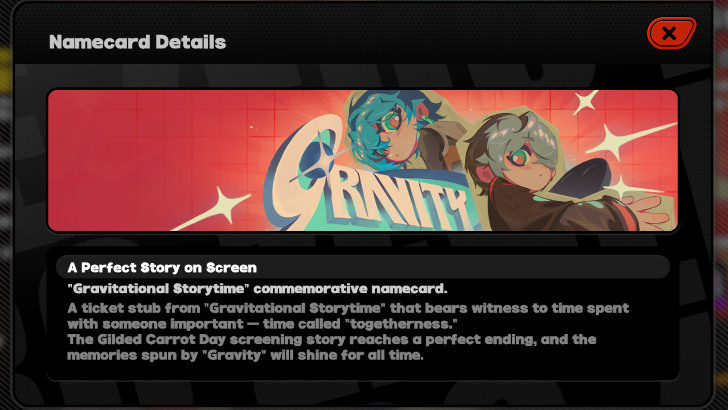Image resolution: width=728 pixels, height=410 pixels.
Task: Click the word "togetherness" in the description
Action: [x=402, y=324]
